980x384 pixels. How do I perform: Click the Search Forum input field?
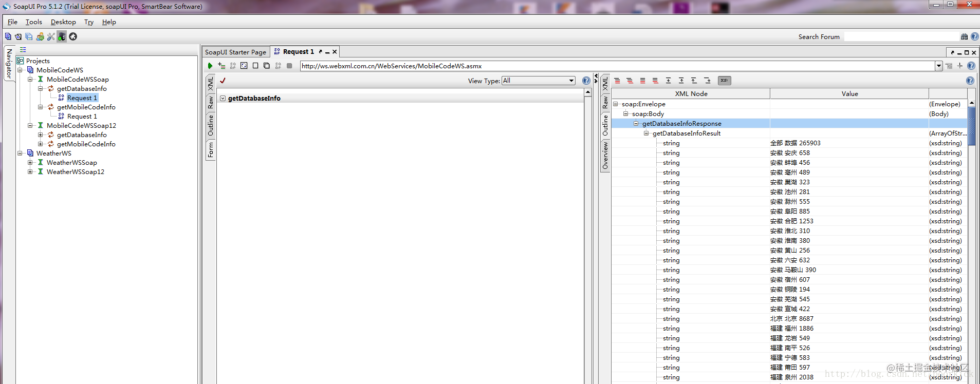click(901, 36)
